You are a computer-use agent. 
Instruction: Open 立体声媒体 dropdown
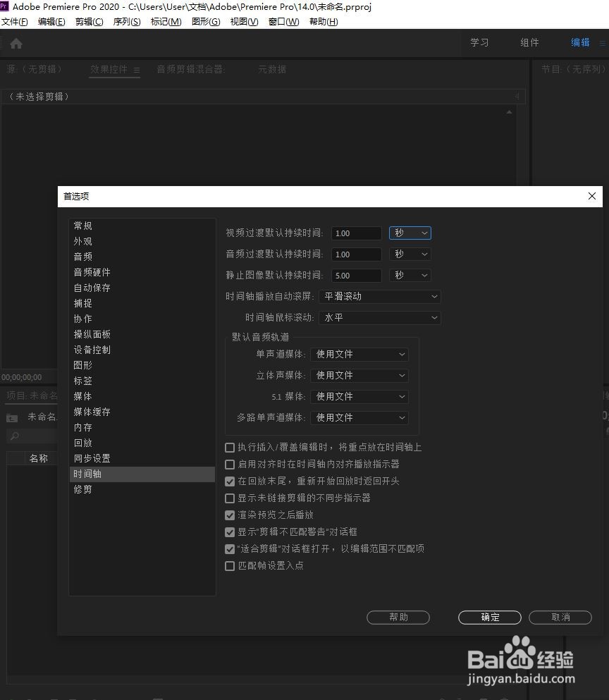(x=359, y=376)
